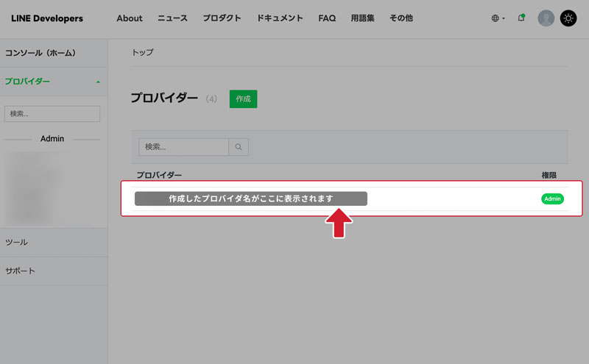Click the LINE Developers logo

point(47,18)
